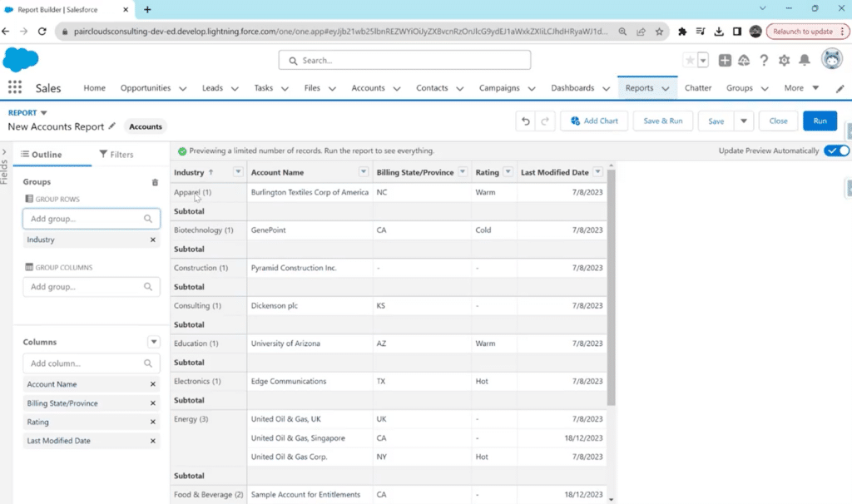The height and width of the screenshot is (504, 852).
Task: Click the group rows Add group field
Action: (92, 219)
